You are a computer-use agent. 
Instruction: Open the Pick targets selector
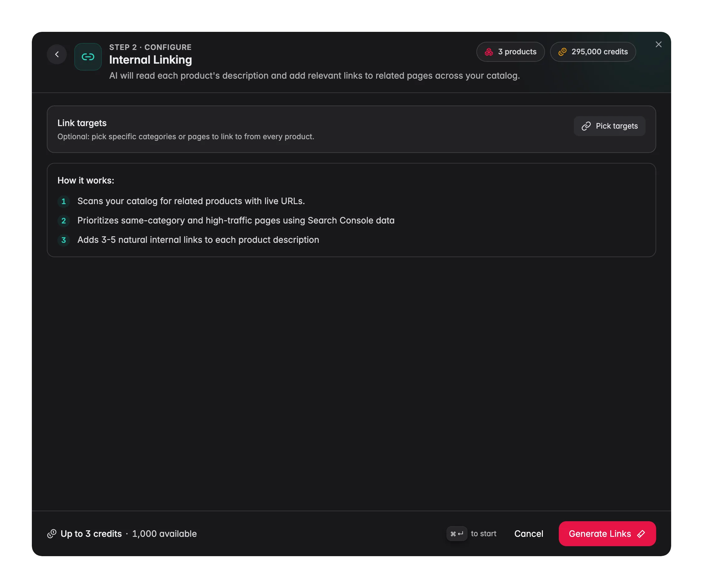(609, 126)
